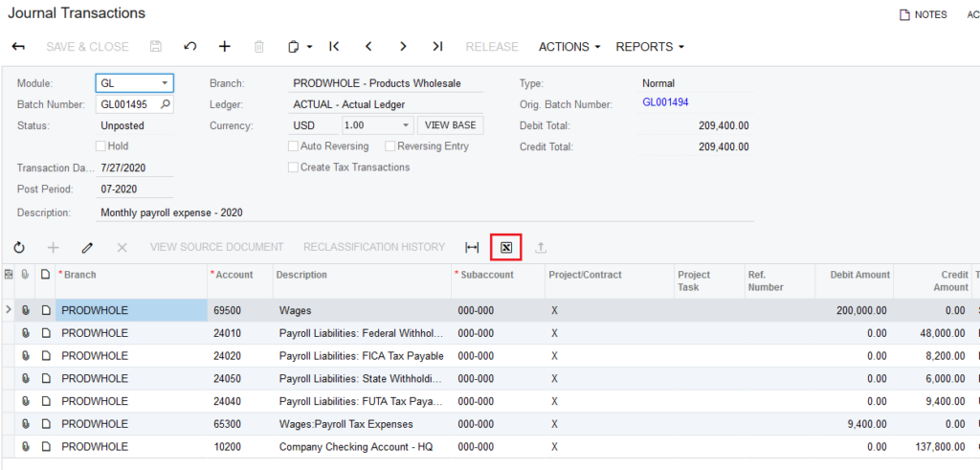The image size is (980, 470).
Task: Sort by the Account column header
Action: 240,280
